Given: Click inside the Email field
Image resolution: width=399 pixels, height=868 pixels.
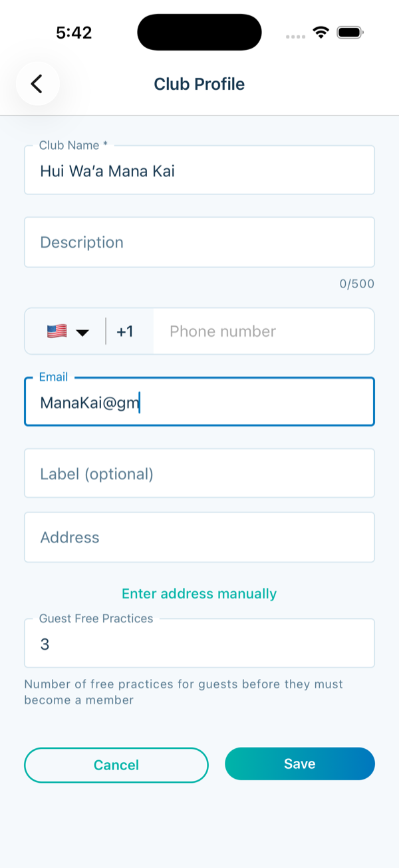Looking at the screenshot, I should coord(199,402).
